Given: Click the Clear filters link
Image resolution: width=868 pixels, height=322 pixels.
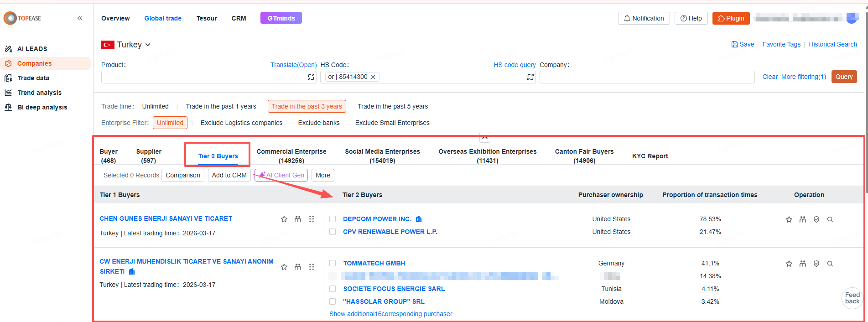Looking at the screenshot, I should [770, 77].
